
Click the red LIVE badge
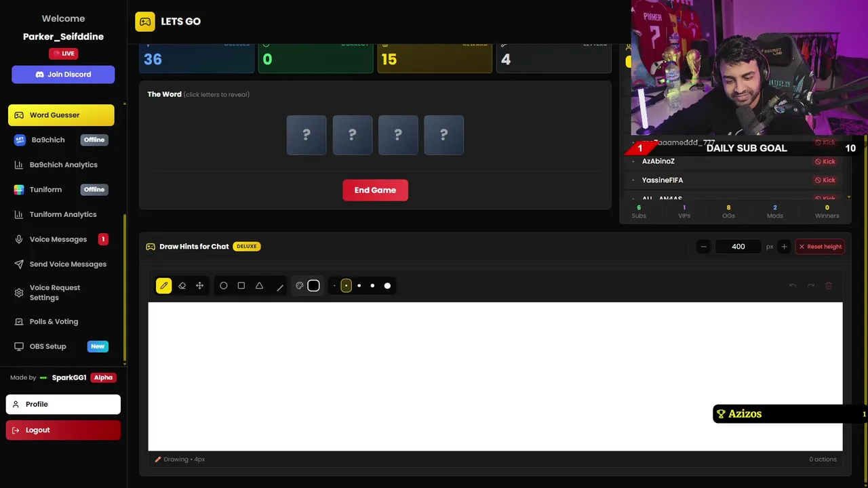tap(63, 54)
